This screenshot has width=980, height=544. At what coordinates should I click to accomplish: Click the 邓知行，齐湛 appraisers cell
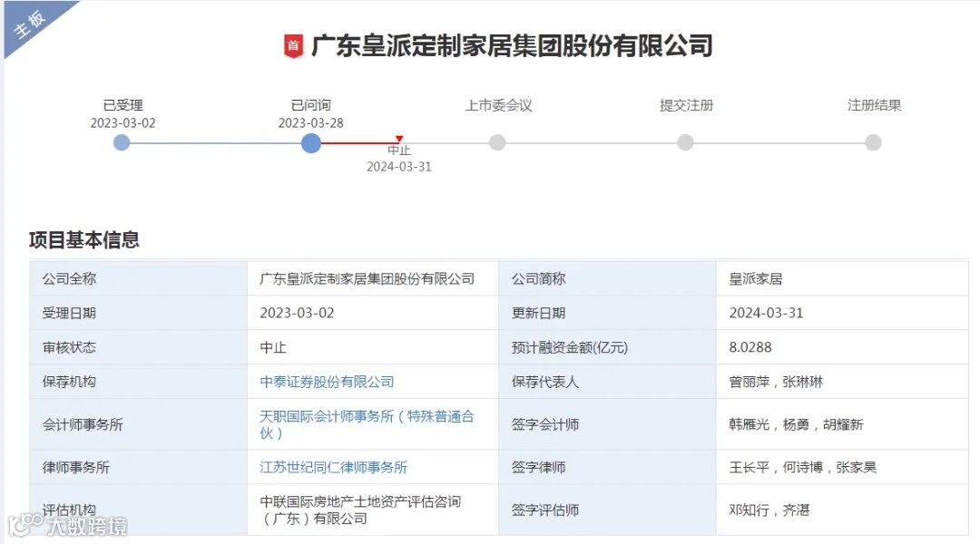point(842,510)
